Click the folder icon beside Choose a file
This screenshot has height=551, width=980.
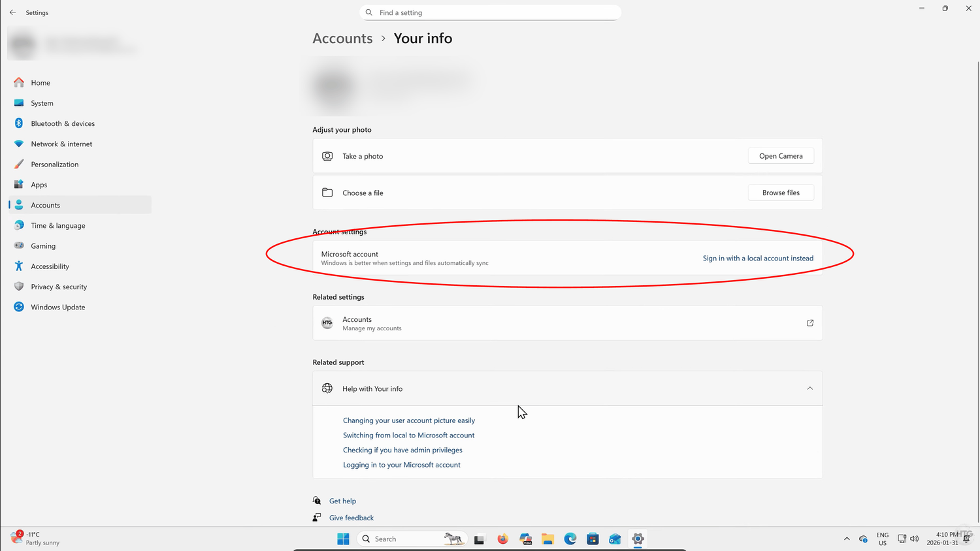tap(327, 193)
